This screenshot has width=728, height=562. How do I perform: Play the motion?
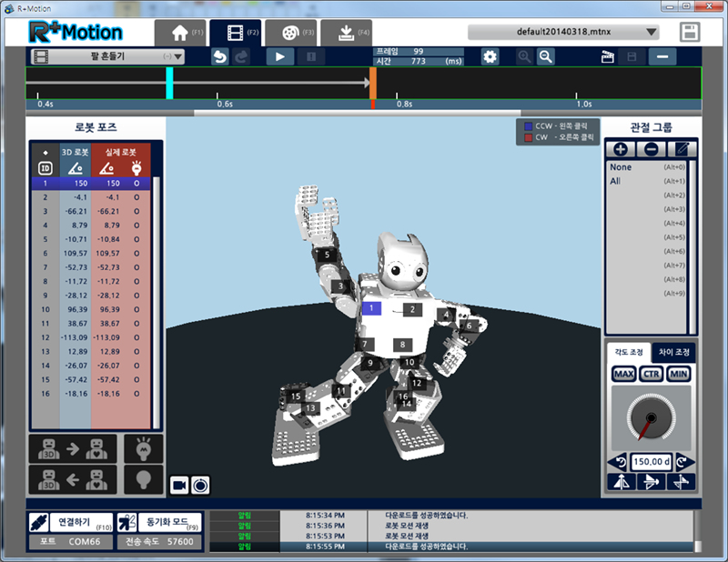pyautogui.click(x=280, y=56)
